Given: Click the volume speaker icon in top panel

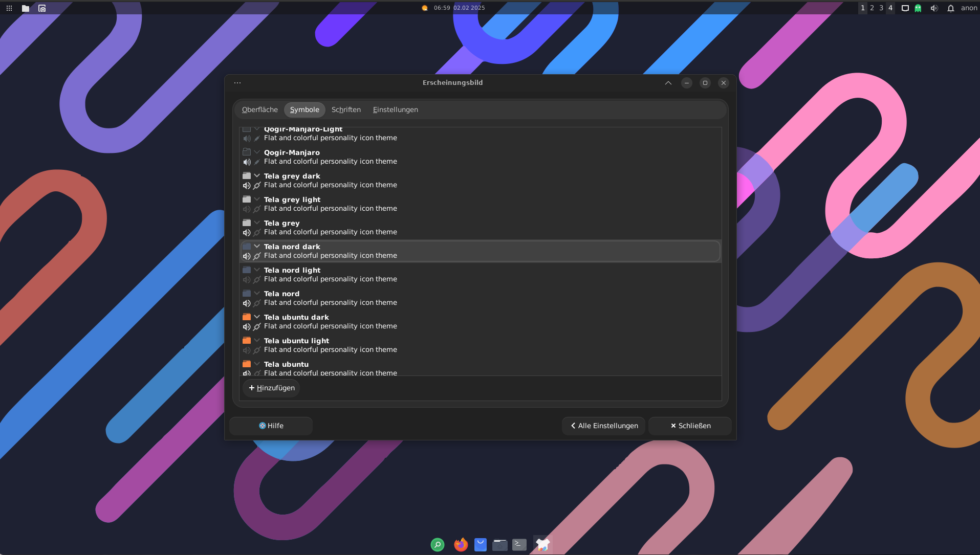Looking at the screenshot, I should [x=934, y=8].
